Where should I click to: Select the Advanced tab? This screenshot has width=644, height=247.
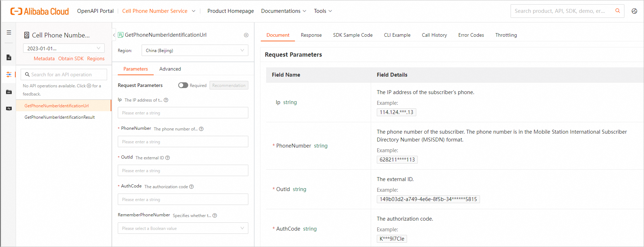click(170, 69)
